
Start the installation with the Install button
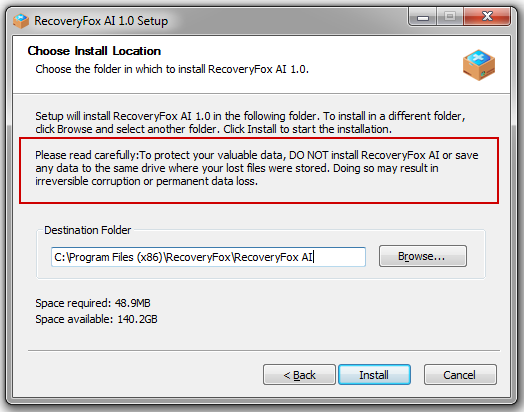[x=374, y=375]
